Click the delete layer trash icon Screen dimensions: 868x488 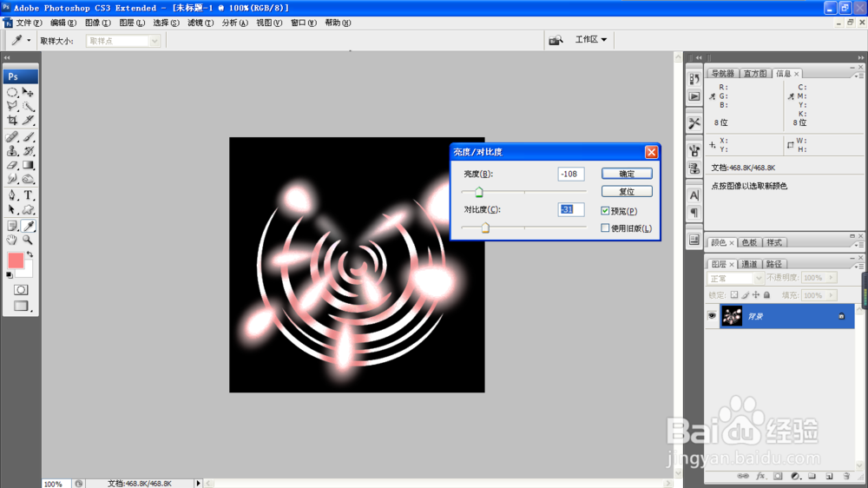846,476
